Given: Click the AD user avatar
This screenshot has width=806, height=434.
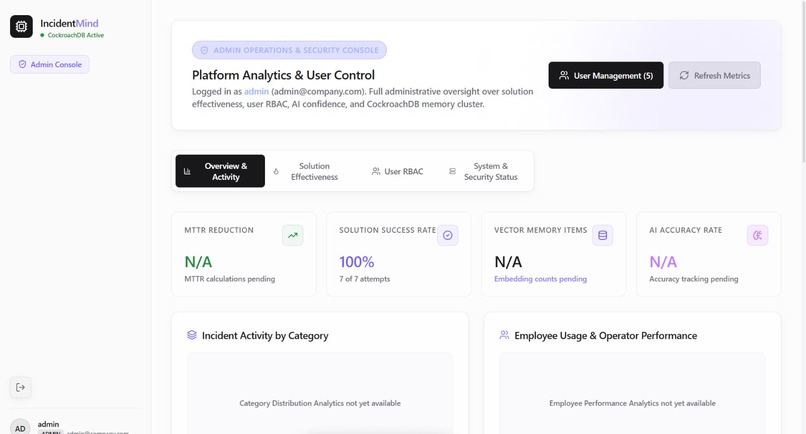Looking at the screenshot, I should click(x=20, y=428).
